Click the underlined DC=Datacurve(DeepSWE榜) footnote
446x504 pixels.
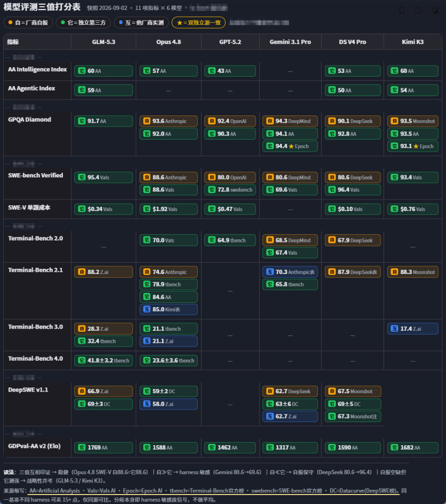[364, 491]
